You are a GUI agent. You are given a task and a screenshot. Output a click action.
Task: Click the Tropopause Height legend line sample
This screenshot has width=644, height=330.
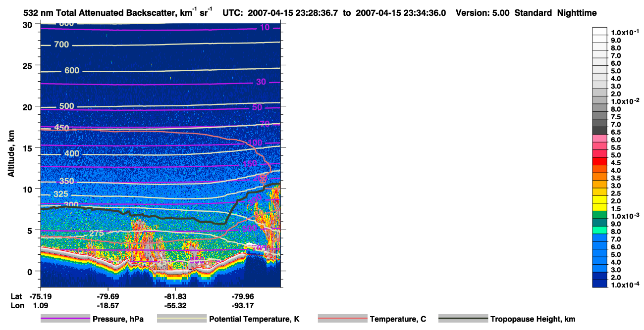point(463,319)
